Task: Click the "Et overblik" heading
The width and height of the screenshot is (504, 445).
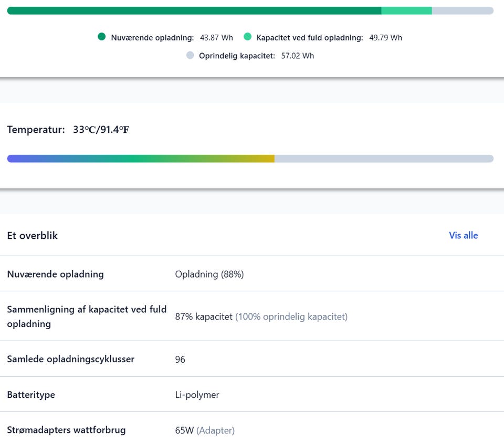Action: (x=32, y=236)
